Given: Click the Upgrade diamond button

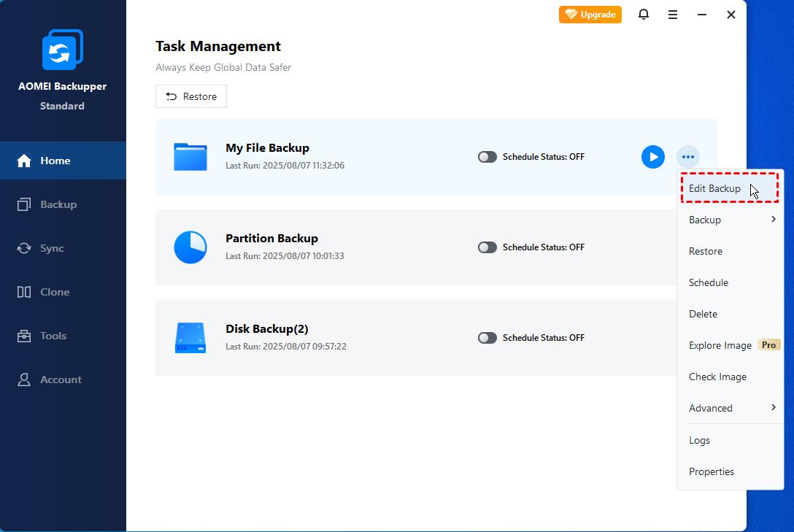Looking at the screenshot, I should (590, 15).
